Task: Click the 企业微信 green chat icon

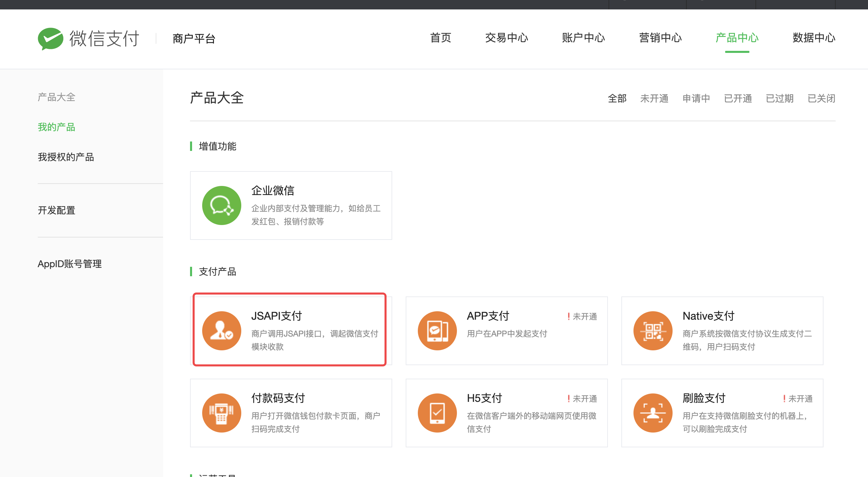Action: point(221,205)
